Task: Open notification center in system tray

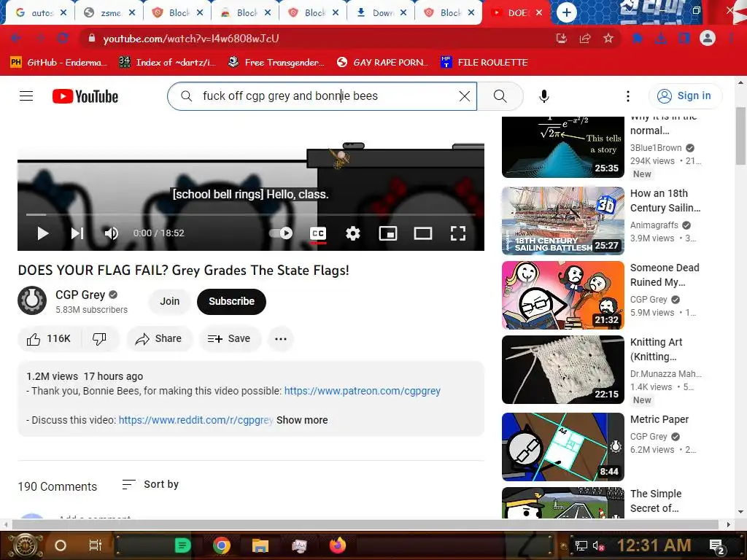Action: point(716,545)
